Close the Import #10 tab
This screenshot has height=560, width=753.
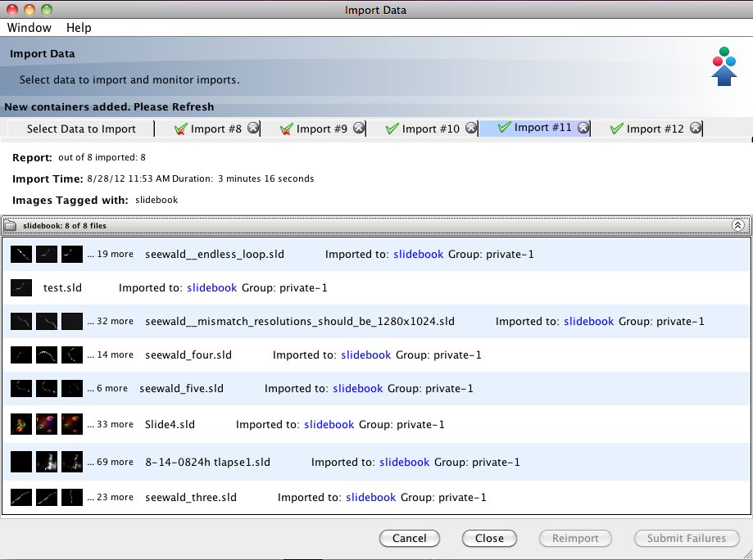[x=471, y=129]
